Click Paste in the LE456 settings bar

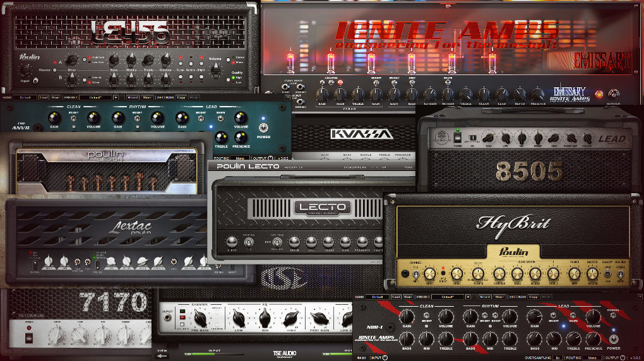click(x=194, y=97)
